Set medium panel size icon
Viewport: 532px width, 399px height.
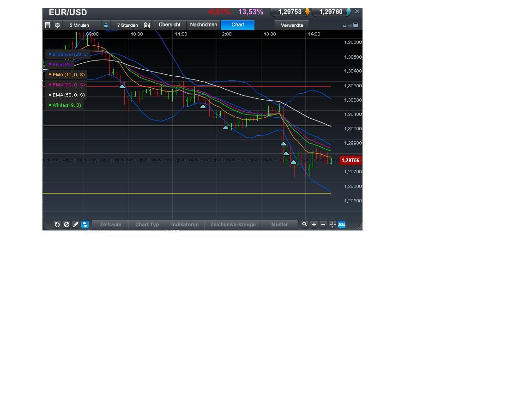point(350,25)
